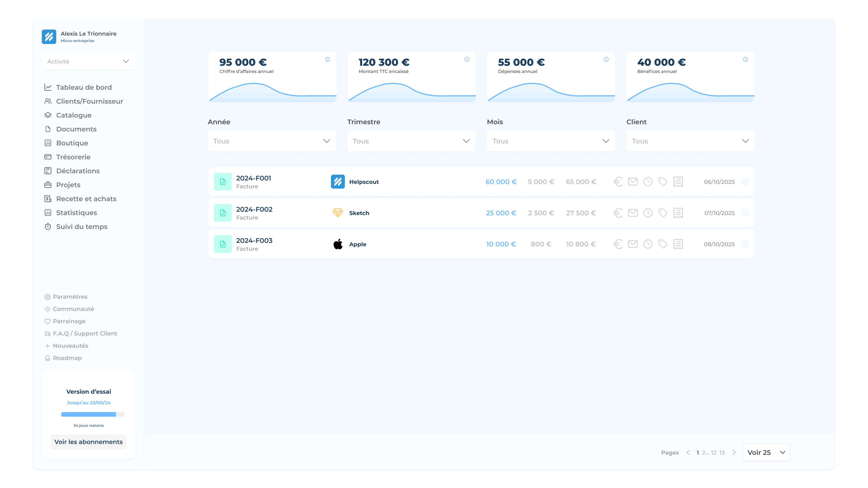This screenshot has height=488, width=868.
Task: Click the trial version progress bar
Action: click(93, 414)
